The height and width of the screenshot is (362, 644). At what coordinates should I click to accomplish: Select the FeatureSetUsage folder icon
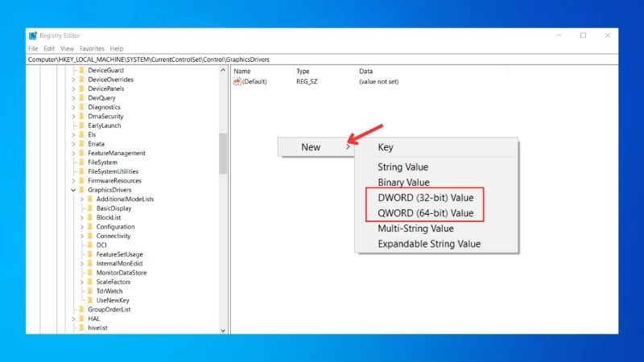90,254
